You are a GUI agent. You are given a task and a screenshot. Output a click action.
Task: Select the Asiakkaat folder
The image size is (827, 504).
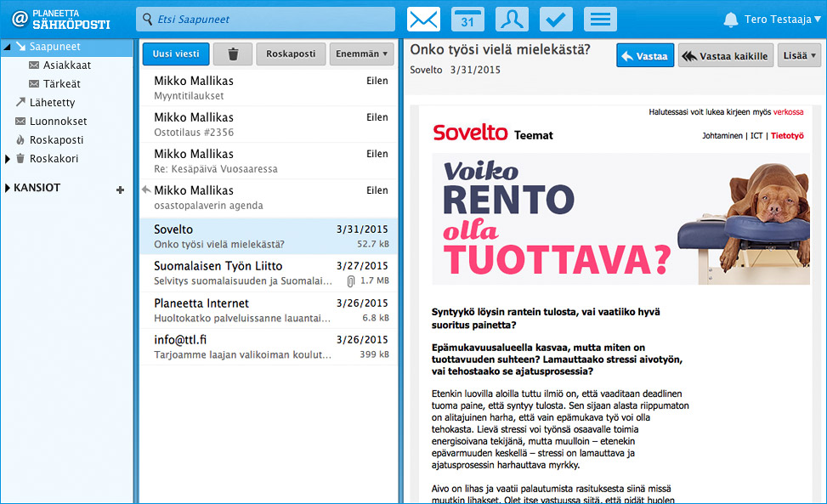67,65
